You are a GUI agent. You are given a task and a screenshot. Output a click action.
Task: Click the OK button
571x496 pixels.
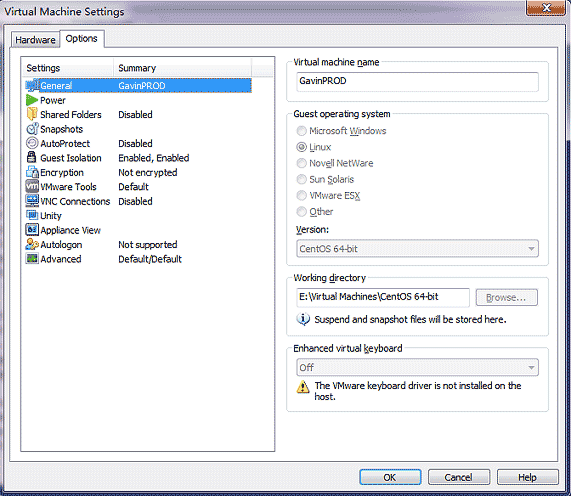click(390, 477)
